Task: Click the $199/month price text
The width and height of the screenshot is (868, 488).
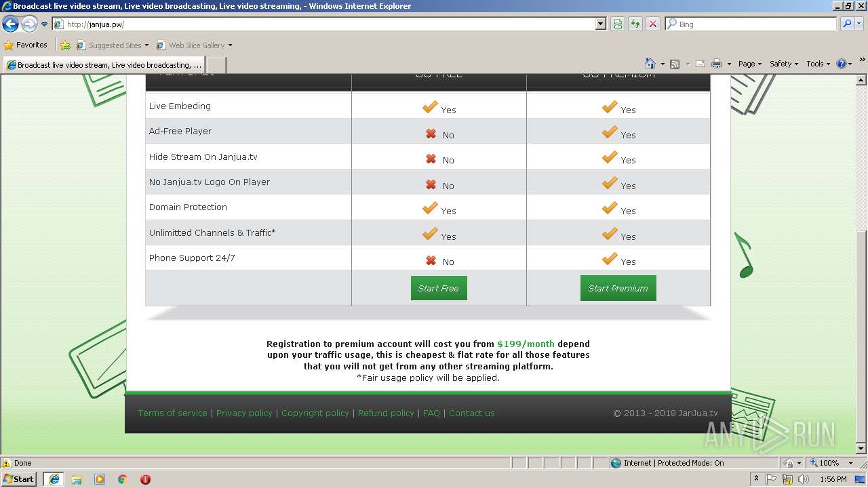Action: [x=526, y=344]
